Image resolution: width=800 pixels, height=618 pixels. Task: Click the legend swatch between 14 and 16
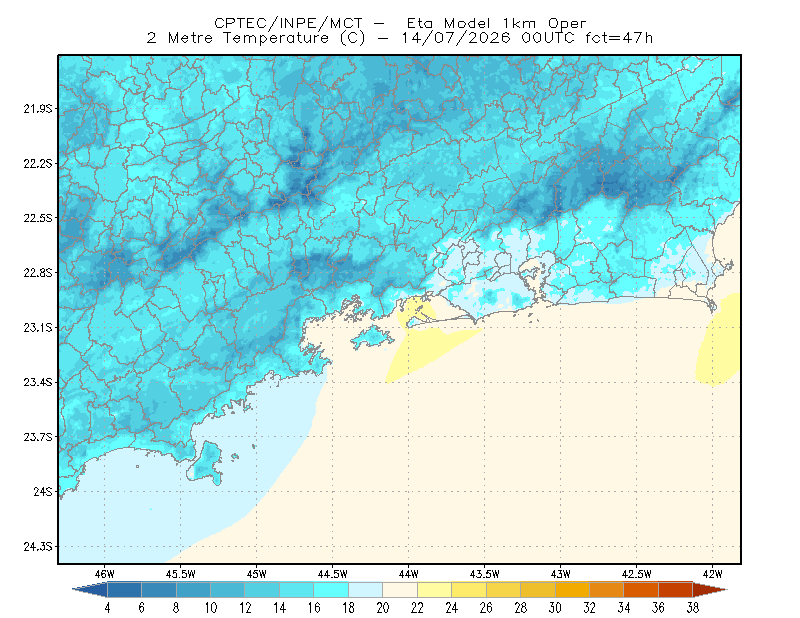point(297,590)
